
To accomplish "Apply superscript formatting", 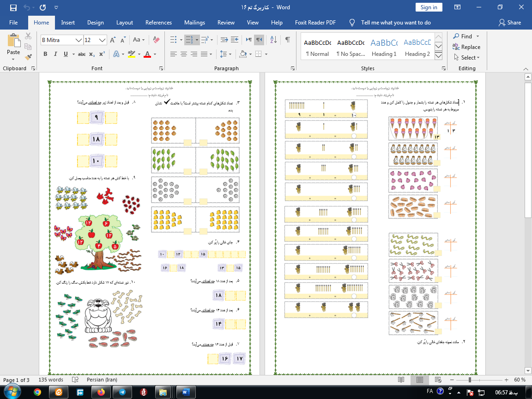I will 102,54.
